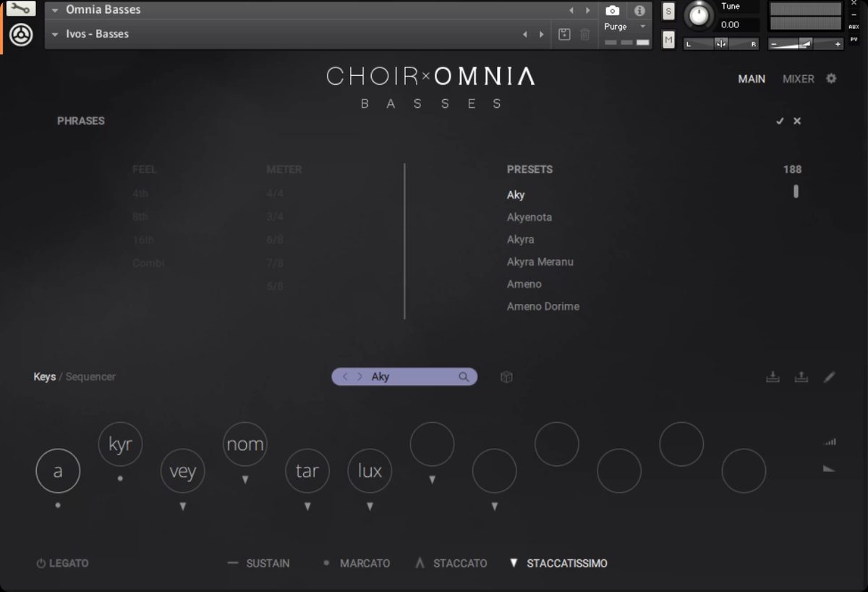The width and height of the screenshot is (868, 592).
Task: Confirm phrase selection with checkmark icon
Action: point(780,121)
